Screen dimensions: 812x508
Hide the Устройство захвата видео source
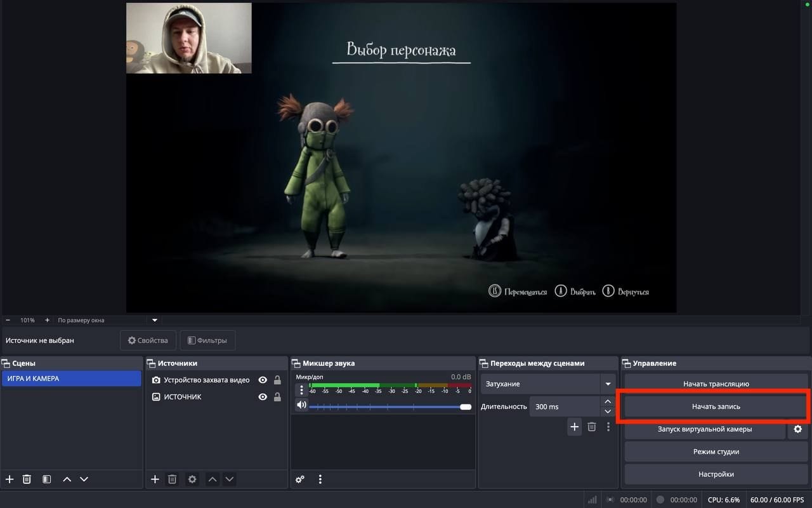click(x=262, y=380)
